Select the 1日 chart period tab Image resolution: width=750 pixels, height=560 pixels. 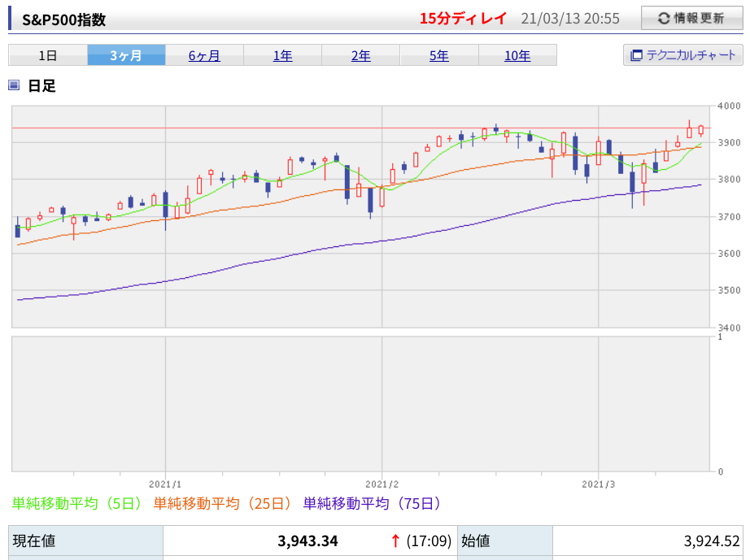(x=48, y=55)
